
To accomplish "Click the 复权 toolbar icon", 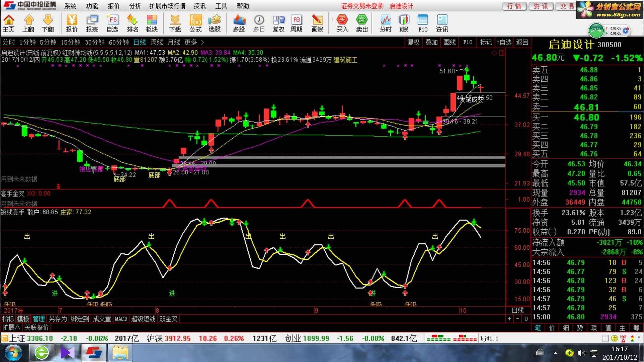I will pyautogui.click(x=279, y=23).
